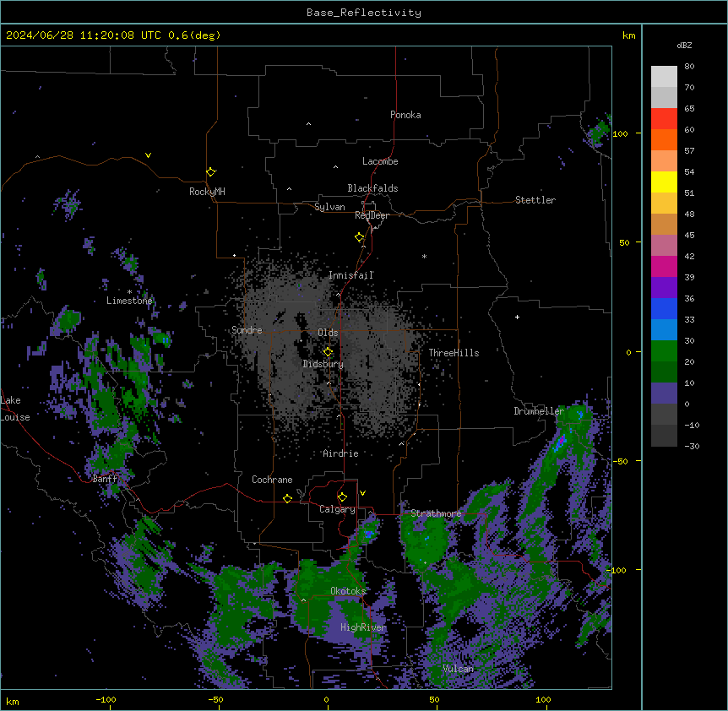Click the magenta storm core south of Drumheller
Image resolution: width=728 pixels, height=711 pixels.
point(562,439)
